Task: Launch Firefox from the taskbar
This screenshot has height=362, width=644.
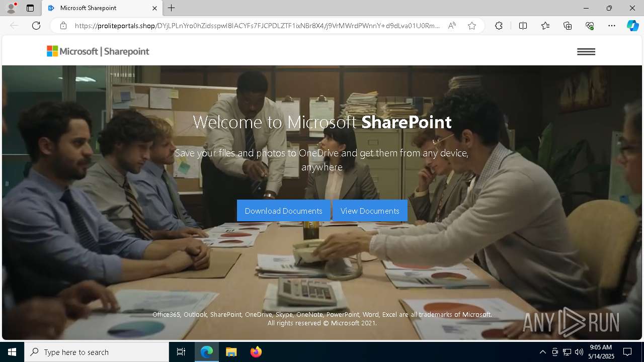Action: 256,352
